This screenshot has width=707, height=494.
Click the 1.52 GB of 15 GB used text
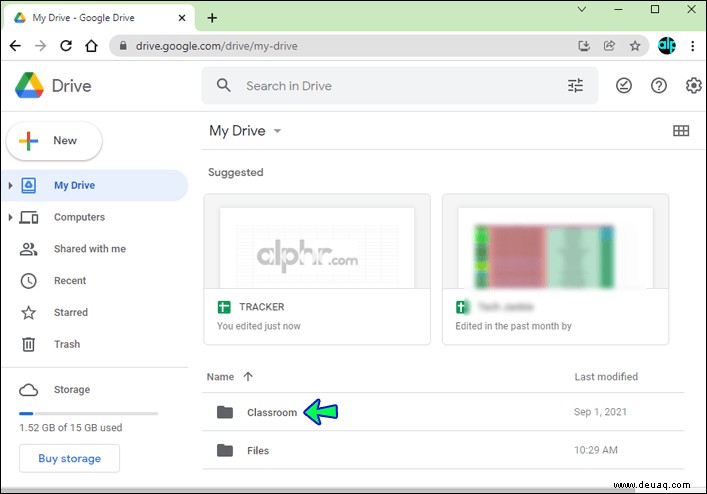tap(71, 427)
